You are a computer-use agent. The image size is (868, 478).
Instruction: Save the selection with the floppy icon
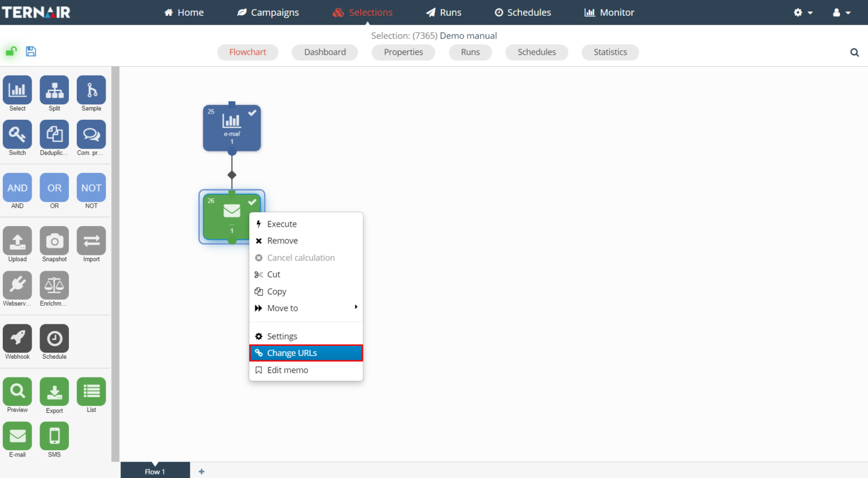pos(31,51)
